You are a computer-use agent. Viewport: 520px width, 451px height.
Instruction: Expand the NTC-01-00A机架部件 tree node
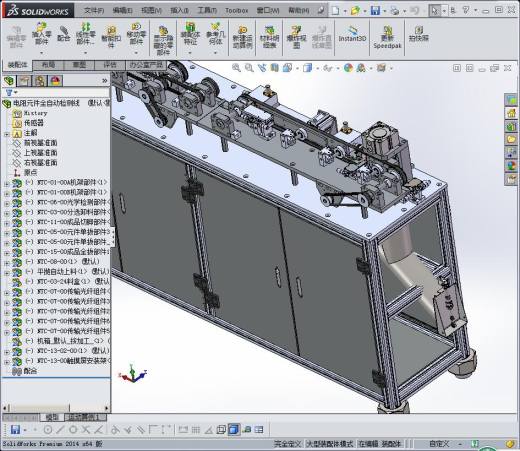pyautogui.click(x=7, y=183)
